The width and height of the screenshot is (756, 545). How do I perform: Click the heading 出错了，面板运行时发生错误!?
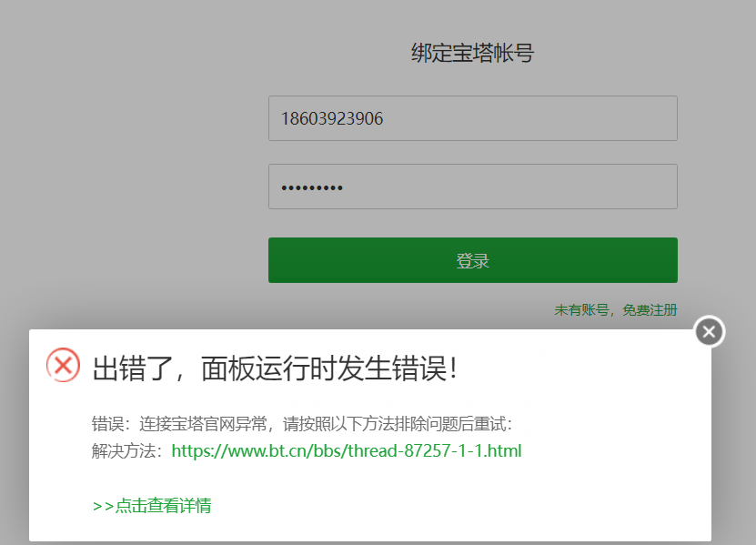(x=275, y=368)
